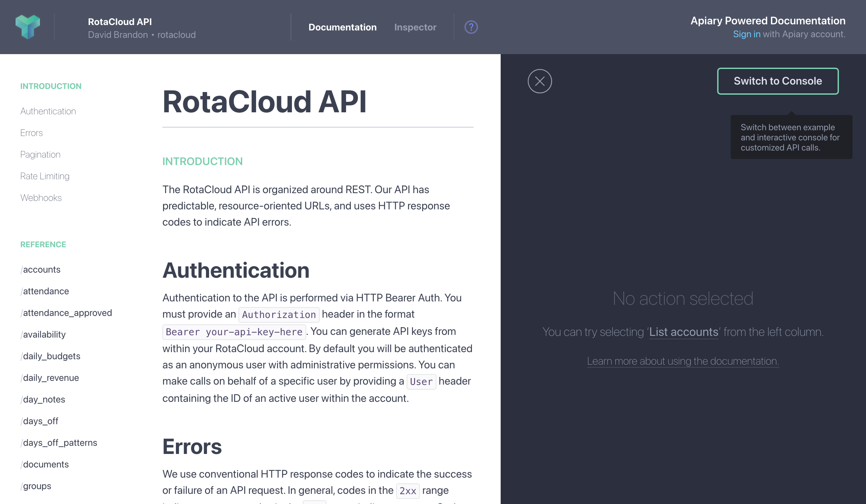Image resolution: width=866 pixels, height=504 pixels.
Task: Open the Webhooks section
Action: (x=41, y=198)
